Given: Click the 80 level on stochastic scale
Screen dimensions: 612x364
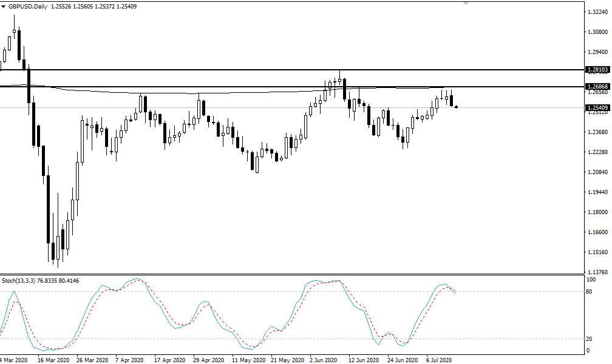Looking at the screenshot, I should (x=590, y=291).
